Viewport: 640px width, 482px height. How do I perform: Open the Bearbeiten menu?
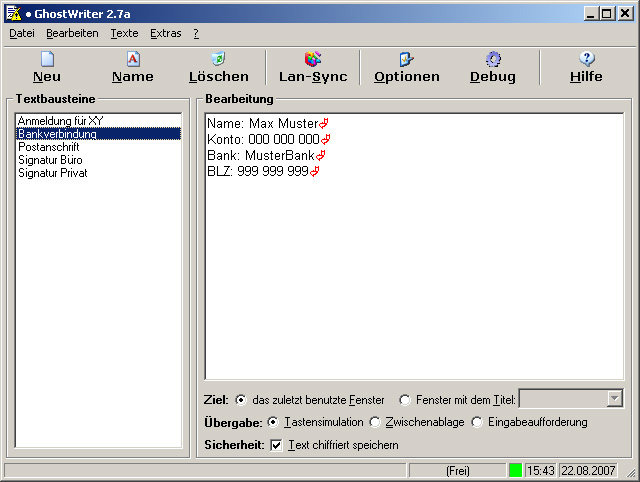(x=72, y=33)
